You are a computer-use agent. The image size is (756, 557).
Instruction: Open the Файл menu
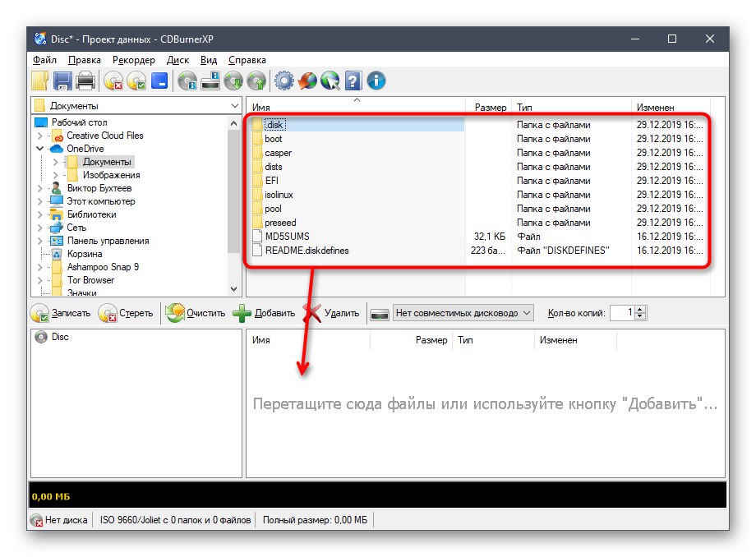(44, 60)
